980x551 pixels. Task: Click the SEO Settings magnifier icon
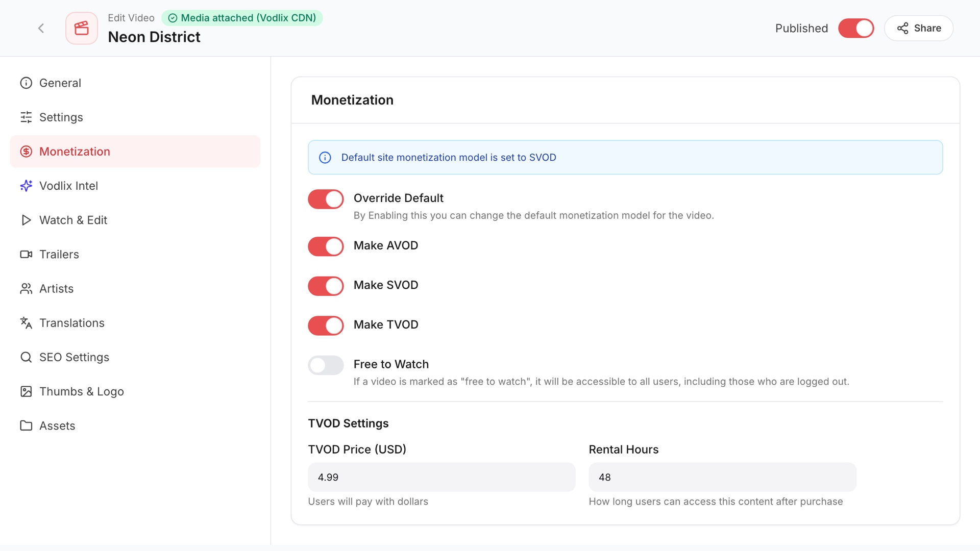(x=26, y=357)
